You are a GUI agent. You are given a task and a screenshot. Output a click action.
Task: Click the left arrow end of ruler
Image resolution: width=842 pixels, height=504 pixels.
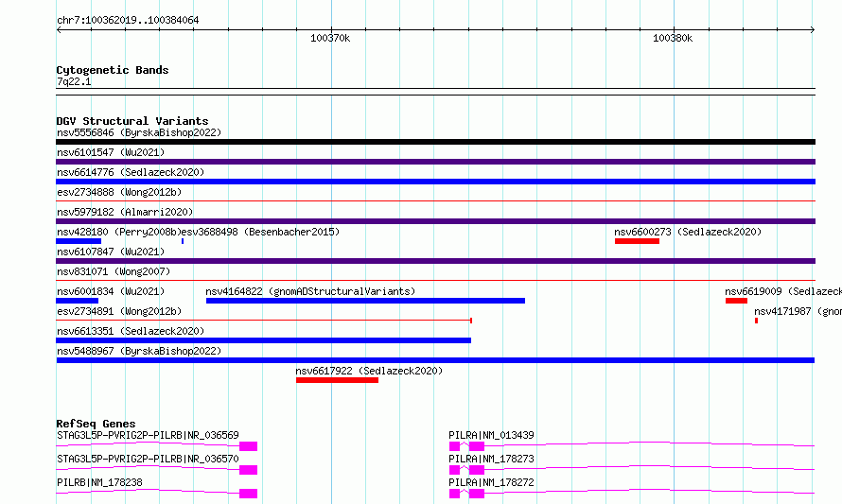(x=59, y=30)
